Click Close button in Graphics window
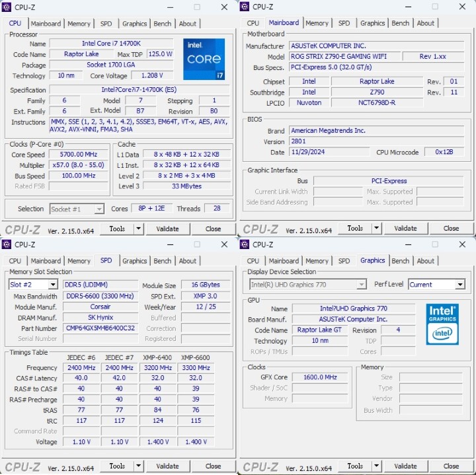Image resolution: width=476 pixels, height=475 pixels. tap(451, 466)
